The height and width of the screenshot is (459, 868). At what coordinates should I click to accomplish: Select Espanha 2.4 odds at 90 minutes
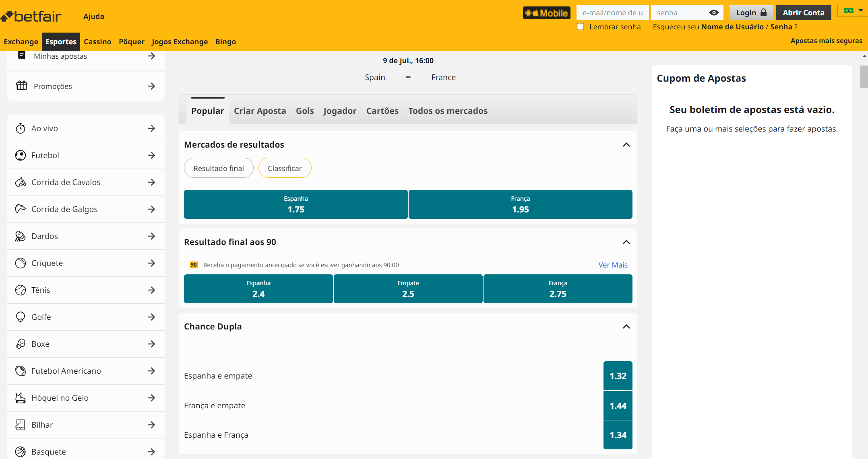point(258,289)
